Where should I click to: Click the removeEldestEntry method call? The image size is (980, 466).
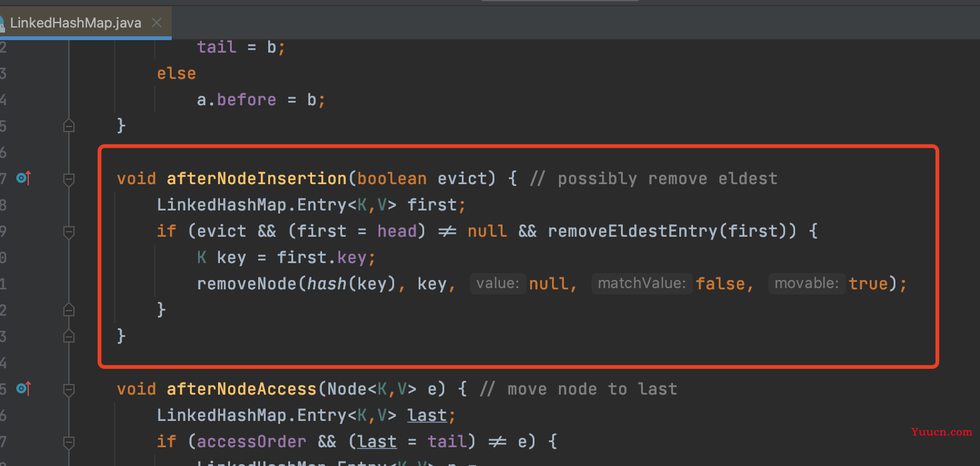632,231
